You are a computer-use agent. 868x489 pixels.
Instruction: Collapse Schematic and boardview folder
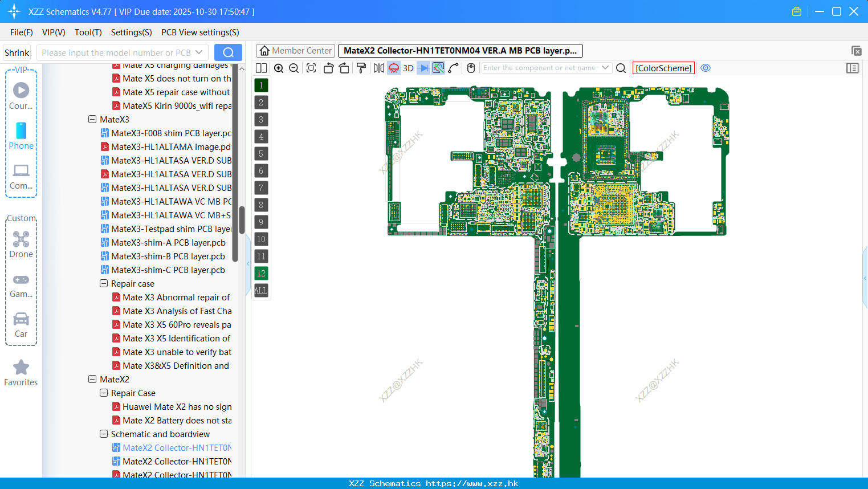pyautogui.click(x=104, y=434)
